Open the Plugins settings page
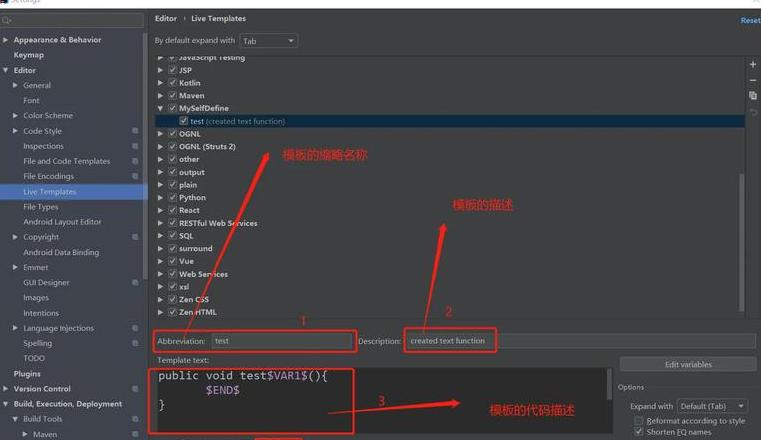Image resolution: width=761 pixels, height=440 pixels. tap(27, 374)
